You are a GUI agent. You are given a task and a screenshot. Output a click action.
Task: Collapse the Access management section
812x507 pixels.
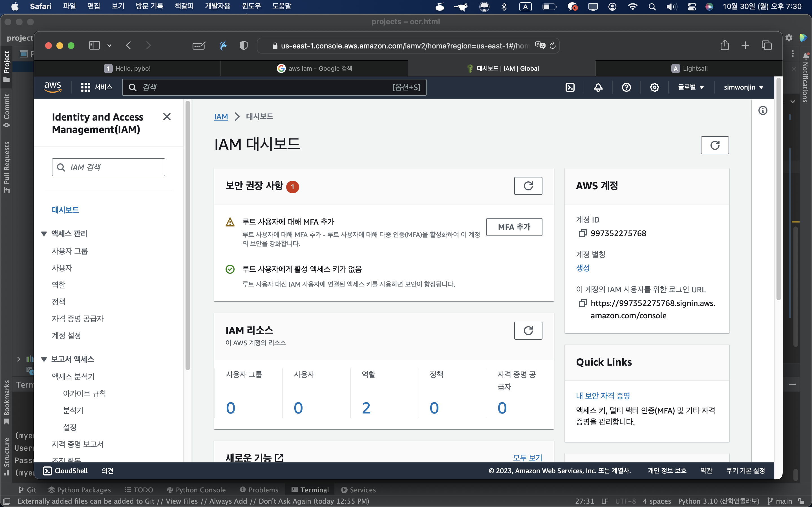point(44,234)
